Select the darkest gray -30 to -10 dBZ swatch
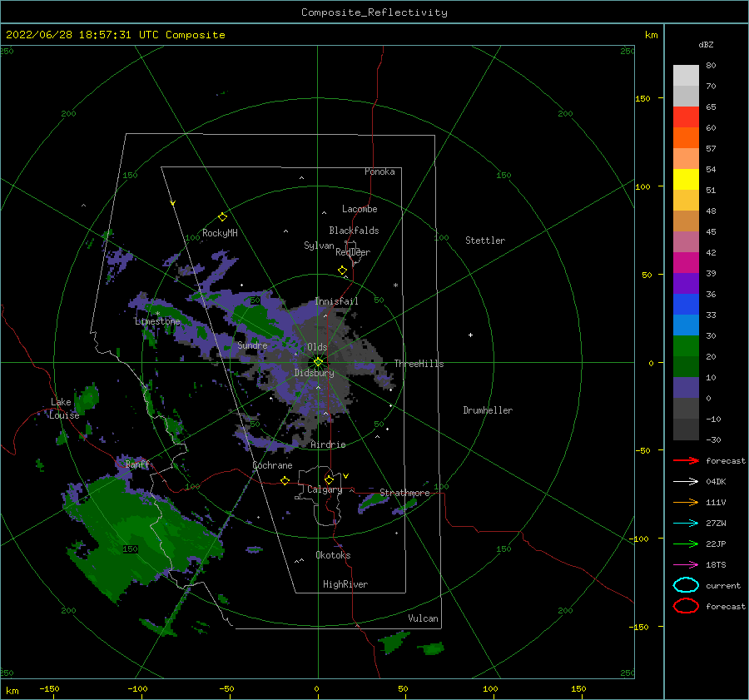 686,429
